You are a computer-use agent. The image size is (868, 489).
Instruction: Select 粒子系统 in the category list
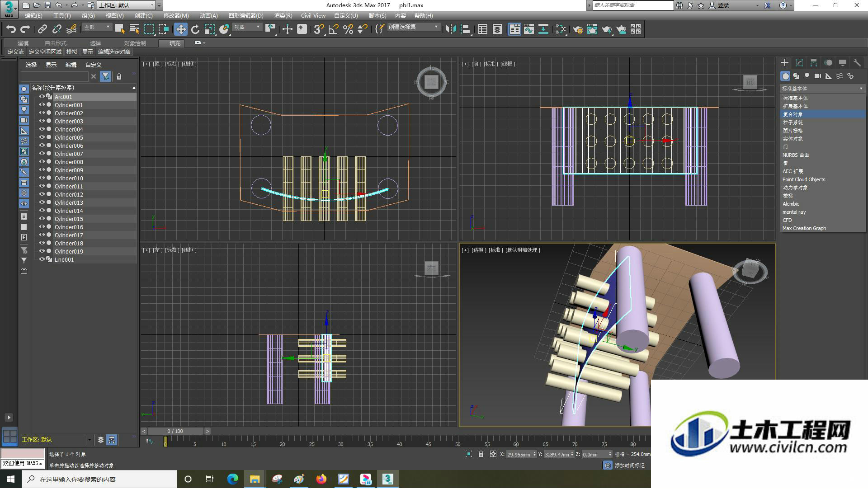(x=822, y=122)
